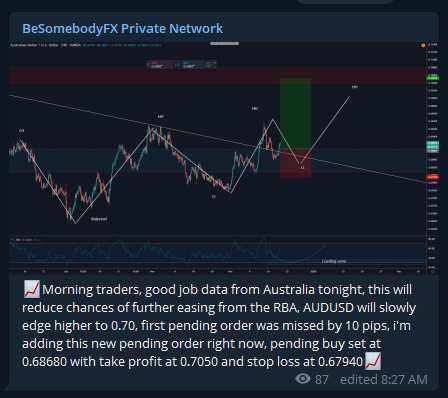Click the chart emoji ending the message
448x398 pixels.
tap(373, 361)
